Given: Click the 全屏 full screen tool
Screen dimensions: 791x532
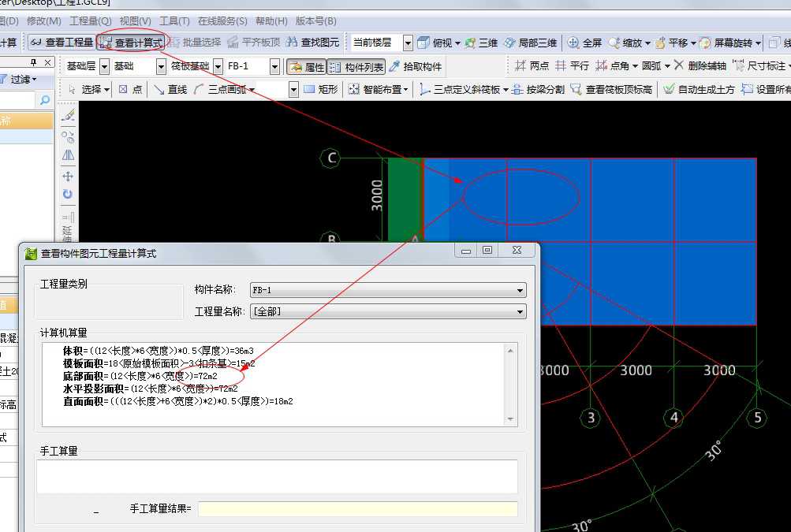Looking at the screenshot, I should click(584, 43).
